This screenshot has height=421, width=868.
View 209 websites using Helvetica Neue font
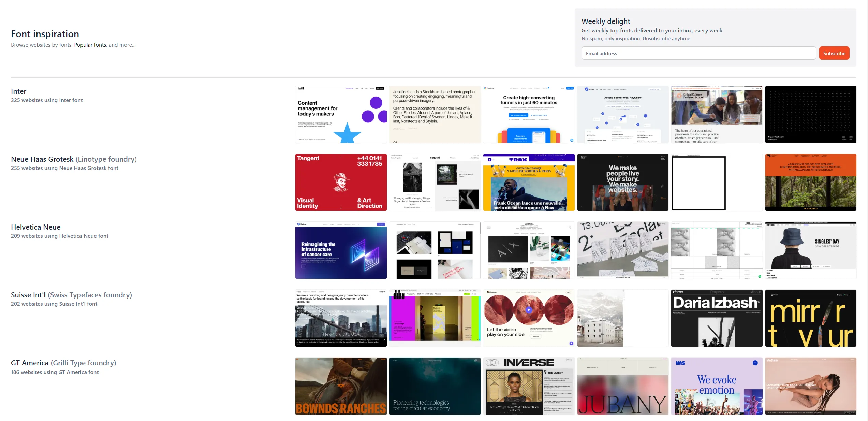[x=59, y=236]
